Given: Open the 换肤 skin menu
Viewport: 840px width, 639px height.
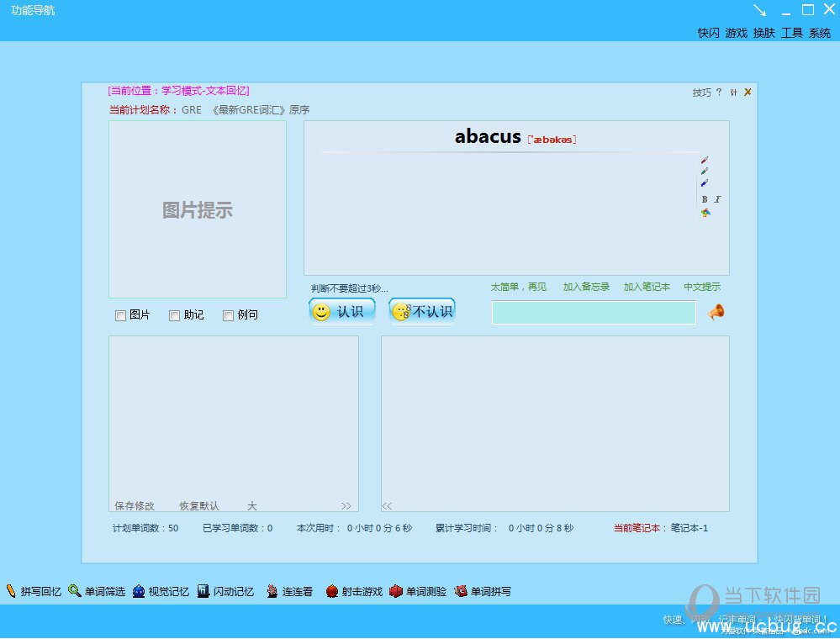Looking at the screenshot, I should pyautogui.click(x=763, y=33).
